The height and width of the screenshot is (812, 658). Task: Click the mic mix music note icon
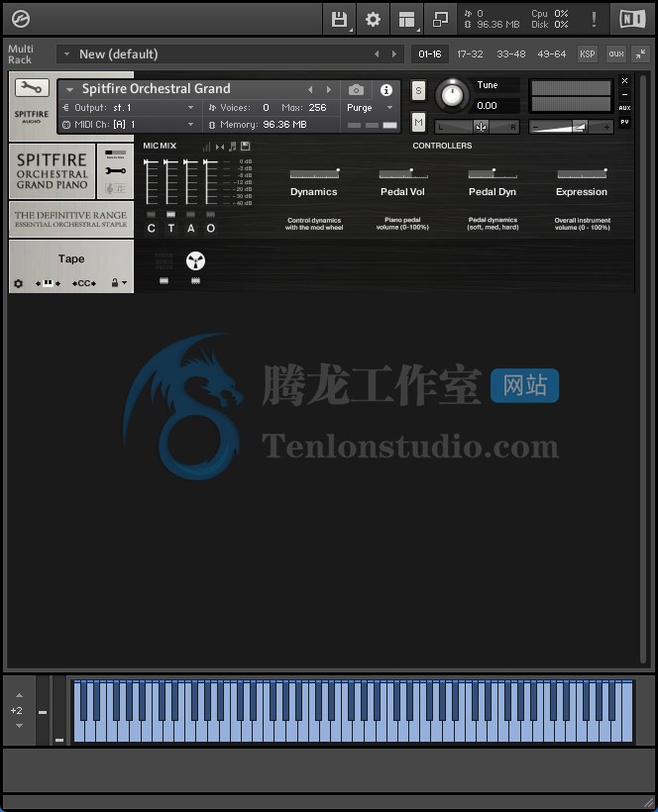coord(233,147)
